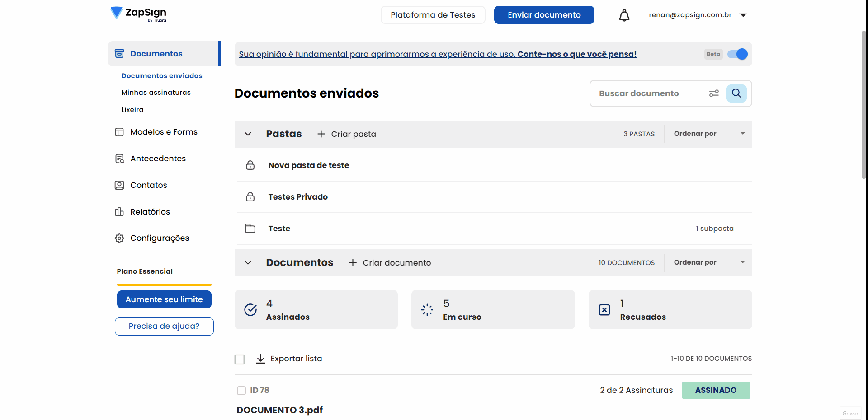Image resolution: width=868 pixels, height=420 pixels.
Task: Click the Antecedentes sidebar icon
Action: [119, 159]
